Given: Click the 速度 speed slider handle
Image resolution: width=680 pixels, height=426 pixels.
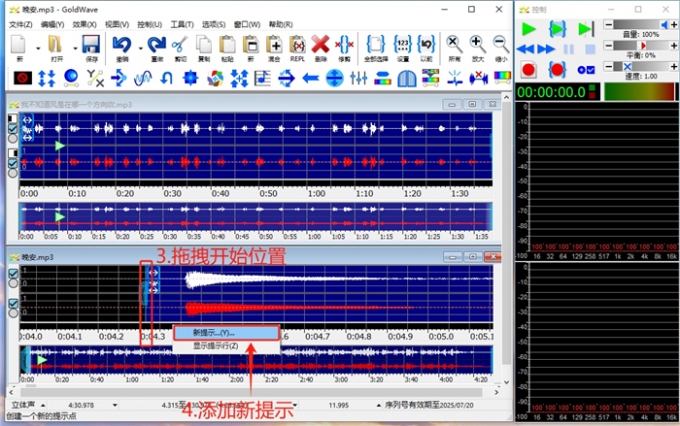Looking at the screenshot, I should 627,66.
